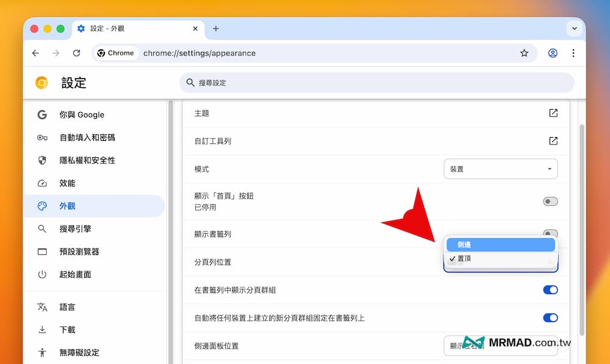Open Chrome's three-dot menu
The height and width of the screenshot is (364, 610).
(x=573, y=53)
